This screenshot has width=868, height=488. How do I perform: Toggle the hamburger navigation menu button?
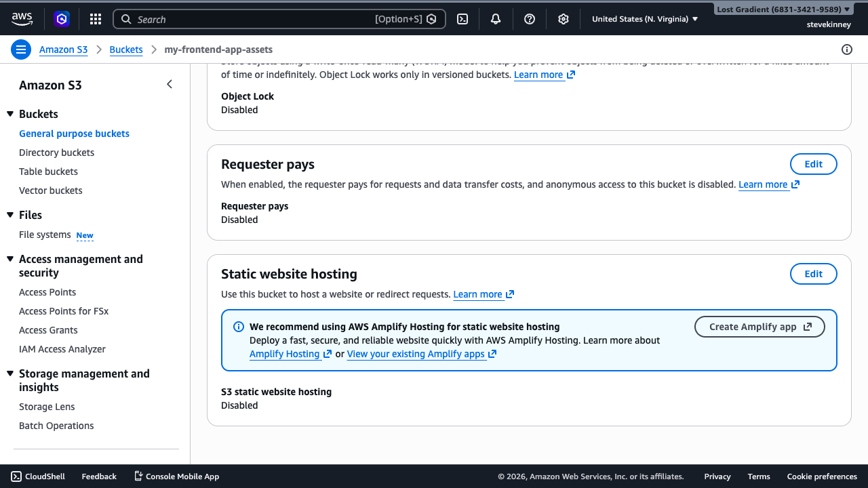pyautogui.click(x=21, y=49)
